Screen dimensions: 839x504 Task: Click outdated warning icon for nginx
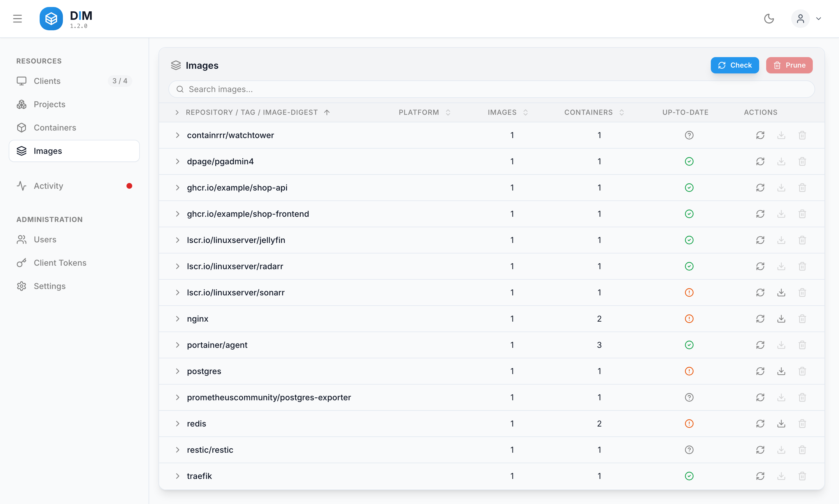[689, 318]
